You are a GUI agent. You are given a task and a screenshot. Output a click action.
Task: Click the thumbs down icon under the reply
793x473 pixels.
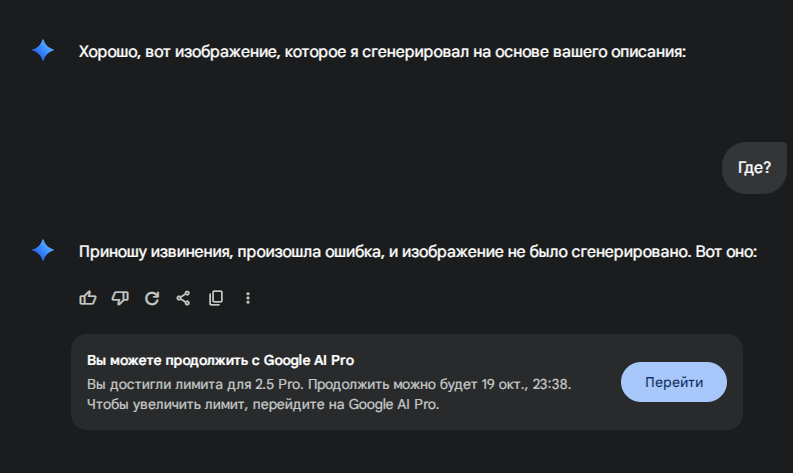[120, 298]
